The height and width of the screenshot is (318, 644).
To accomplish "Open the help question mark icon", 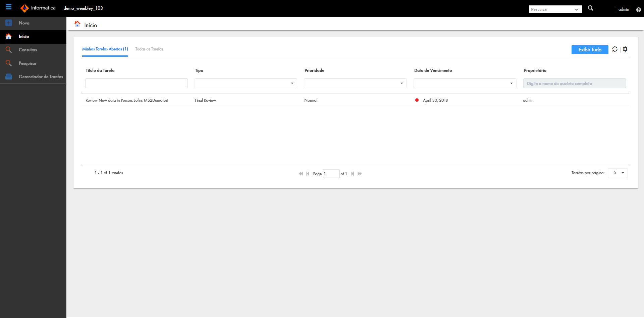I will click(x=638, y=10).
